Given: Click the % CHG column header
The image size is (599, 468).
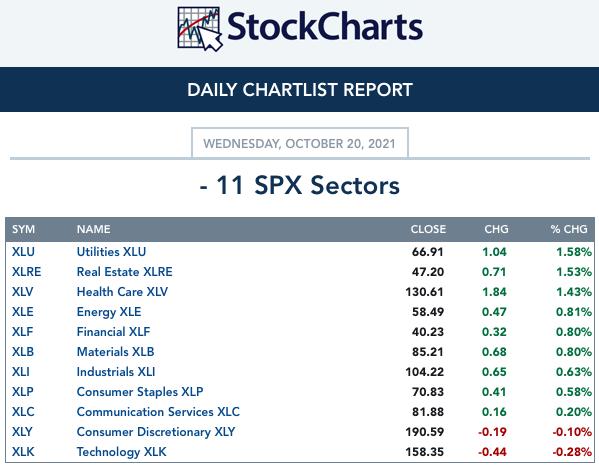Looking at the screenshot, I should tap(569, 229).
